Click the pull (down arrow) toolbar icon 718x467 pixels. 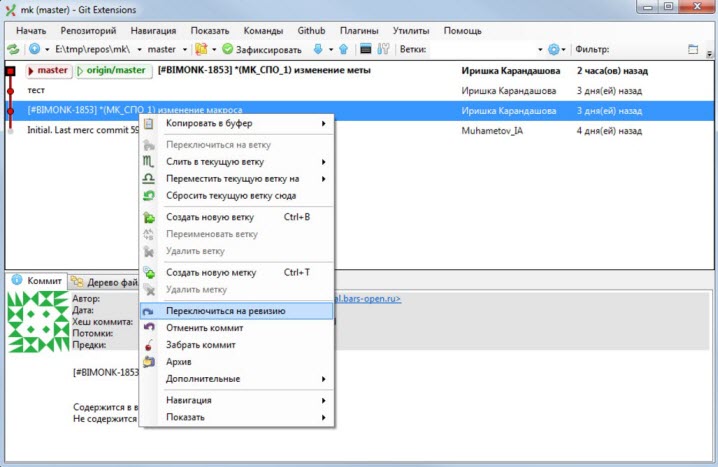pyautogui.click(x=318, y=49)
